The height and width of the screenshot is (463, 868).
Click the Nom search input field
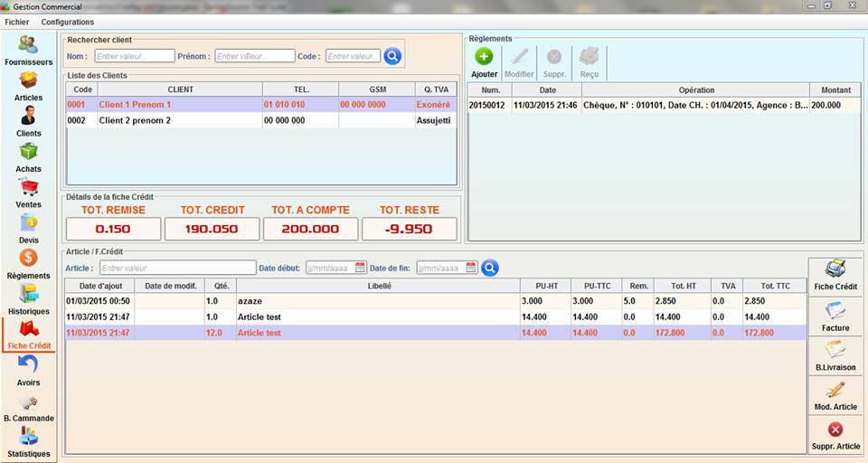tap(134, 56)
